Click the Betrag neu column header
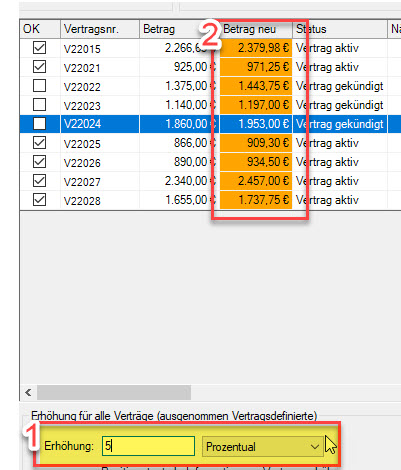The width and height of the screenshot is (401, 470). (x=256, y=29)
